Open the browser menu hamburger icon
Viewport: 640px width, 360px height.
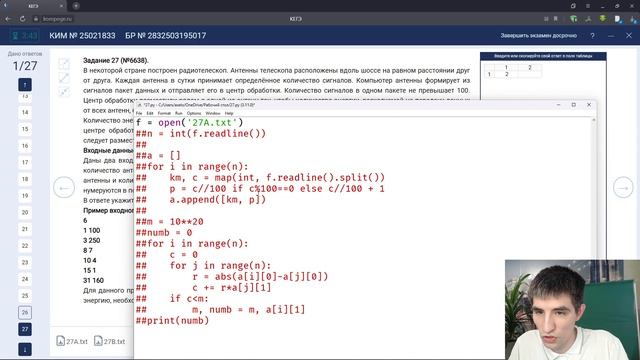pyautogui.click(x=588, y=6)
